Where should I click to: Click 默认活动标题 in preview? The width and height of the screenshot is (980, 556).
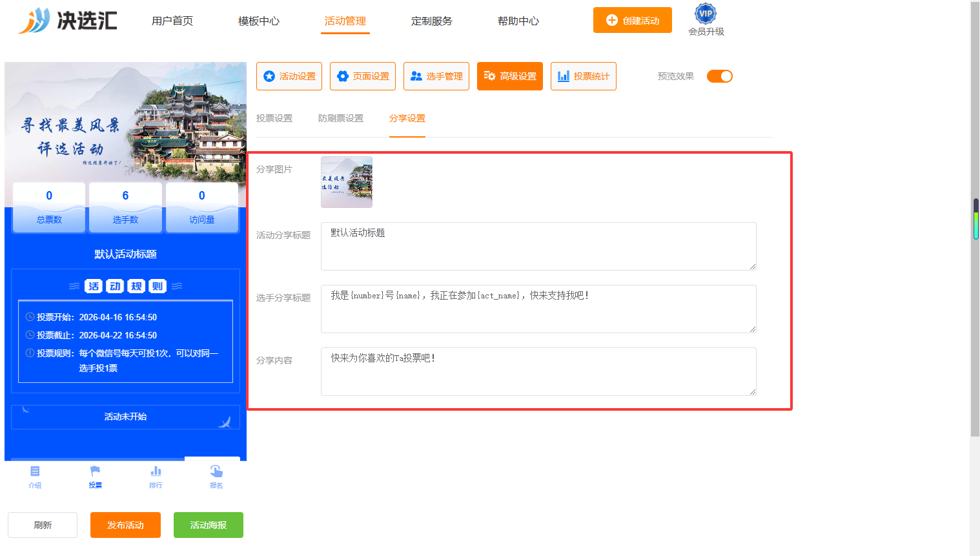(x=125, y=254)
